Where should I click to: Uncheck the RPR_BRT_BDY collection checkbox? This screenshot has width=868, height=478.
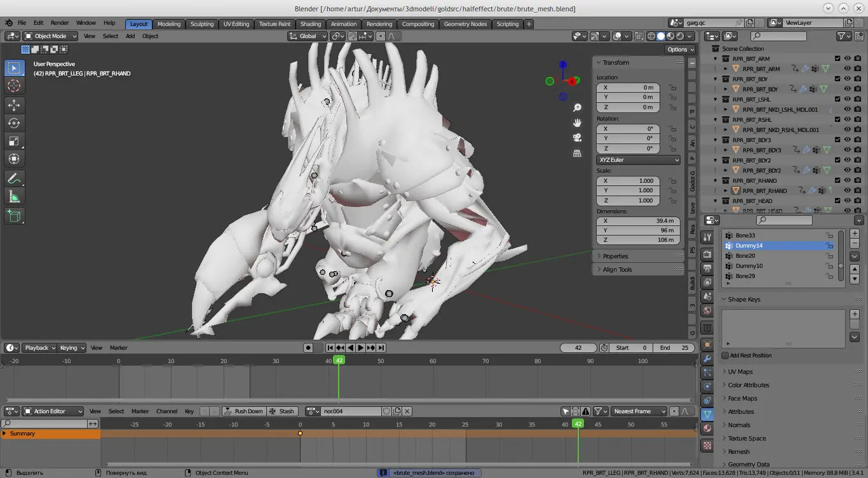(x=837, y=79)
